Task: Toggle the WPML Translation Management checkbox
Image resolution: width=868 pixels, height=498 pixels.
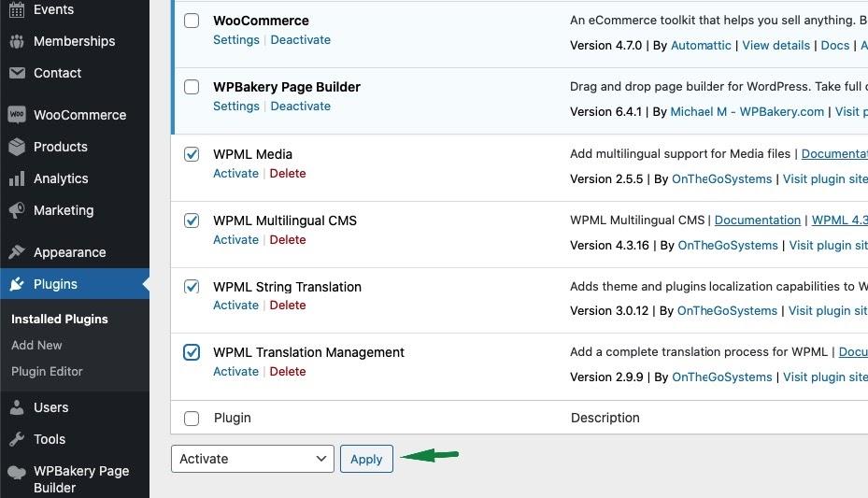Action: (192, 352)
